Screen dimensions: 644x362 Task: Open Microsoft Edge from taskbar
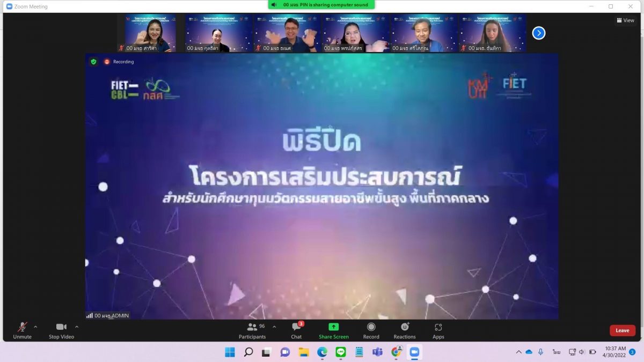(322, 352)
